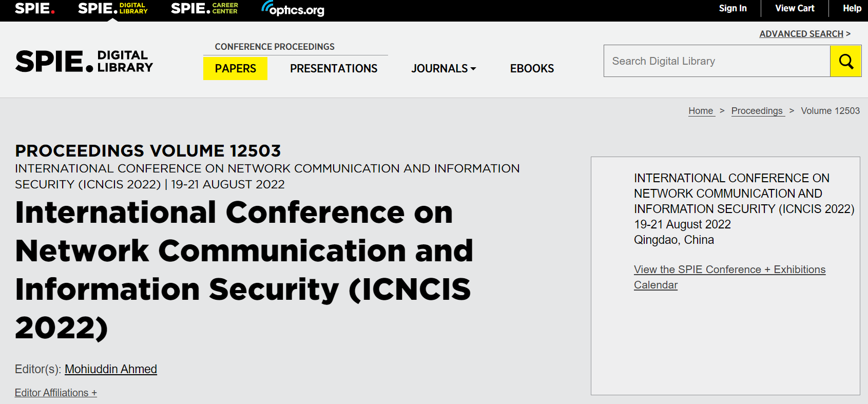Open the Ebooks section
Viewport: 868px width, 404px height.
tap(532, 68)
